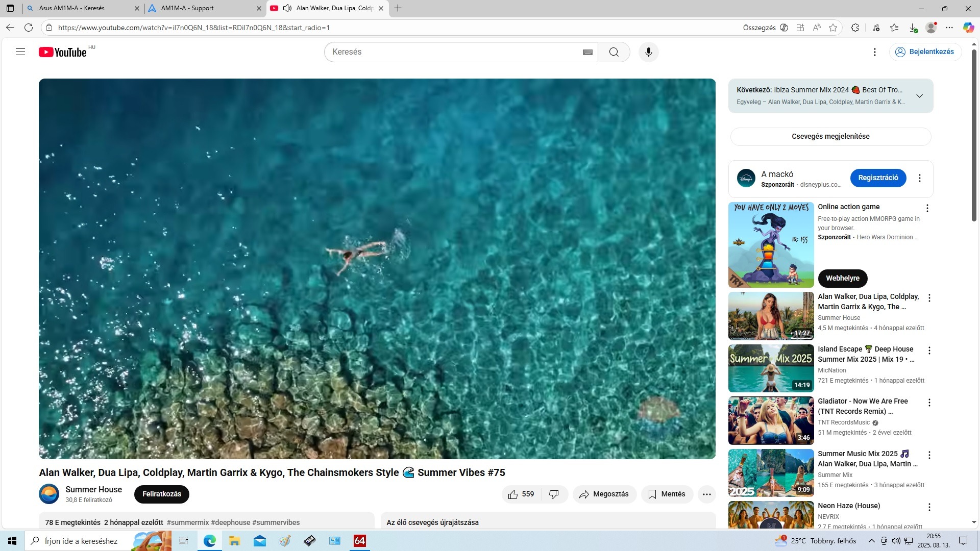Screen dimensions: 980x551
Task: Share the video via Megosztás
Action: click(604, 494)
